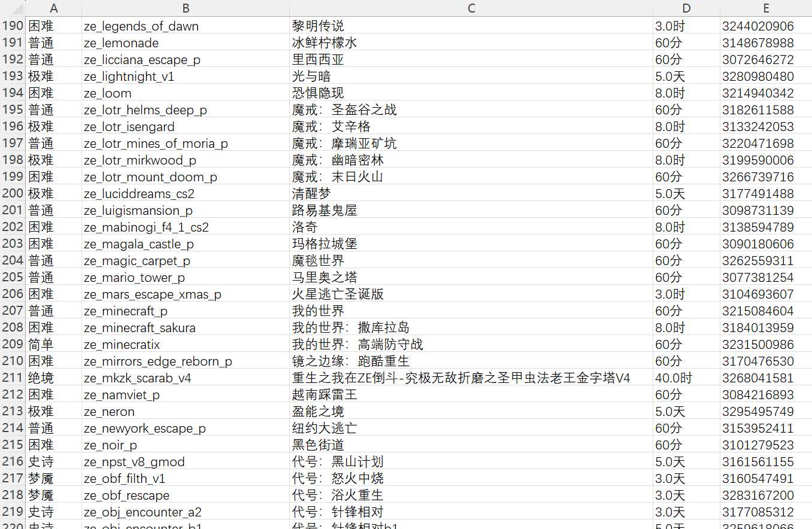Click cell ze_mars_escape_xmas_p
Screen dimensions: 812x529
[186, 294]
